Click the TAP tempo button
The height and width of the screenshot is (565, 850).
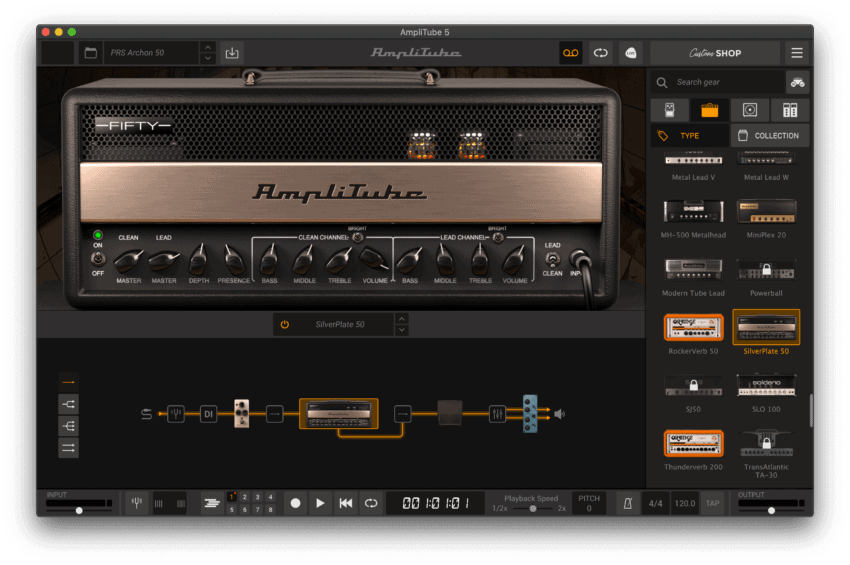click(712, 504)
